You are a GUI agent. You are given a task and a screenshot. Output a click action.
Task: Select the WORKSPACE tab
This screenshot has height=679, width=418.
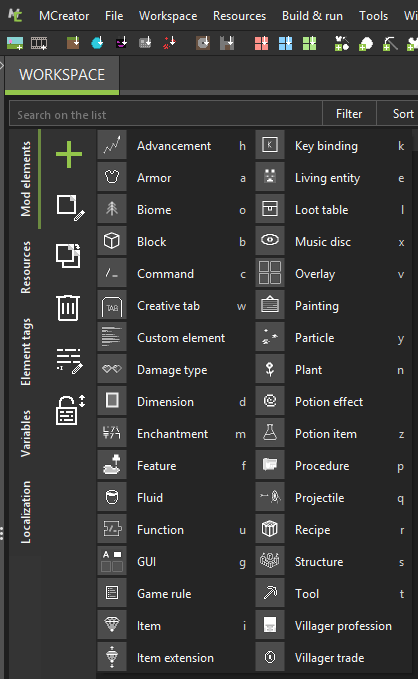[62, 75]
